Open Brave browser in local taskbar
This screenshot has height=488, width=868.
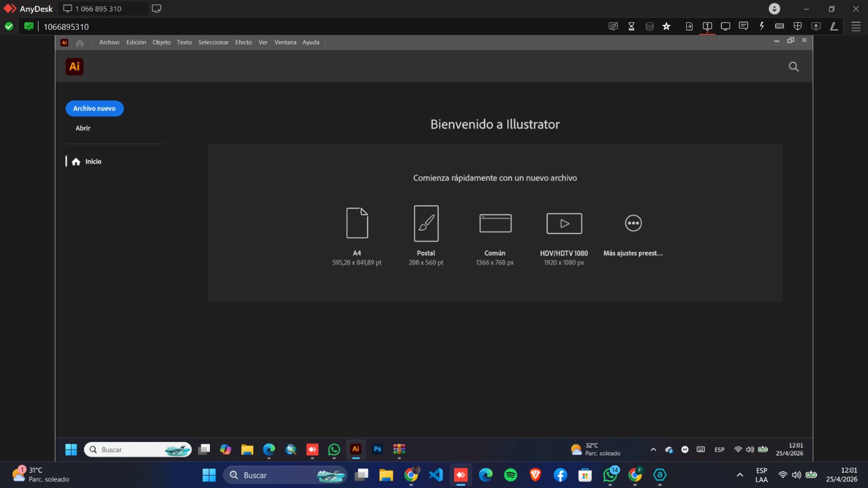(535, 475)
